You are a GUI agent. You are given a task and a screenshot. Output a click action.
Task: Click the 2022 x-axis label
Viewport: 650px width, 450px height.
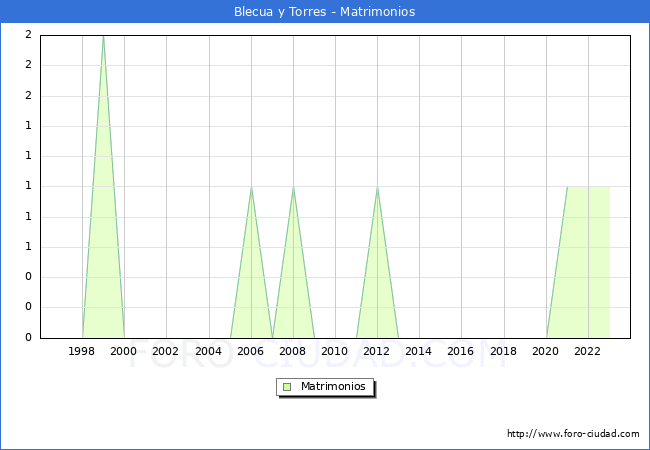point(587,351)
